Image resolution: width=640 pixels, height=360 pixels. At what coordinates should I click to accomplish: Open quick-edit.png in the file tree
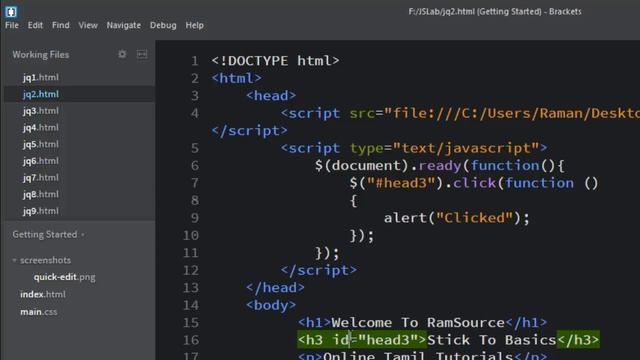coord(64,277)
